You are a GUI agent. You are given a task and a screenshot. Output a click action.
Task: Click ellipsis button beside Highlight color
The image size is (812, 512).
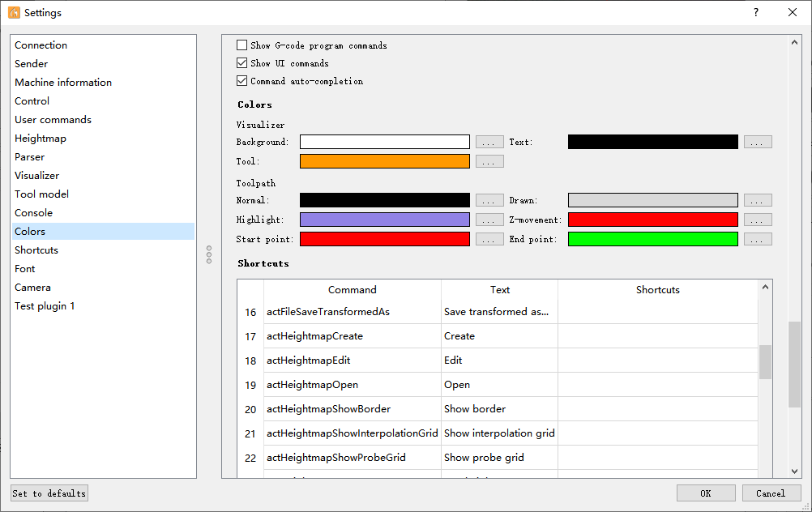click(x=489, y=220)
